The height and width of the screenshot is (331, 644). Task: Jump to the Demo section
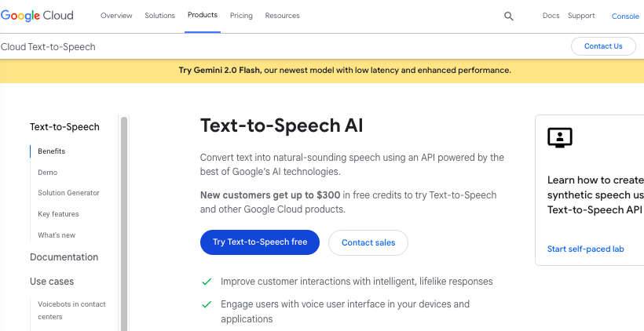[48, 173]
